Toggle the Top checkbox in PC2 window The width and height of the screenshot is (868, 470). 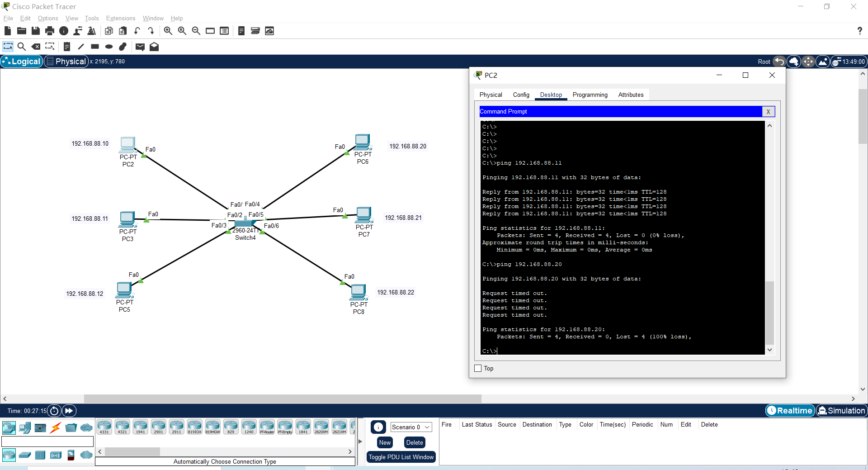click(x=478, y=368)
